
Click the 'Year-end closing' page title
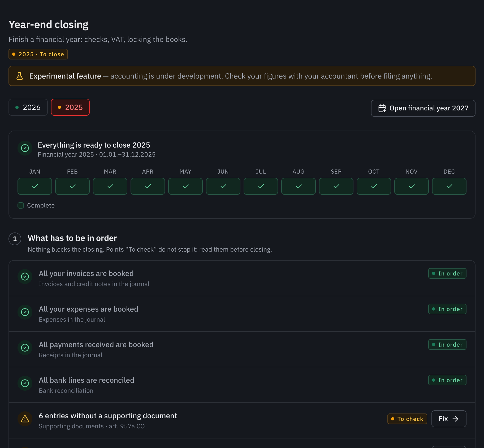point(49,24)
